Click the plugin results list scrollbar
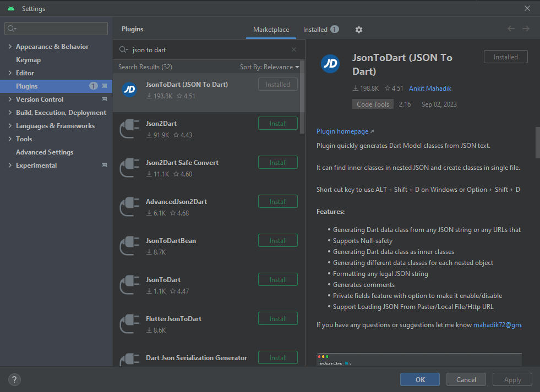The image size is (540, 392). pyautogui.click(x=302, y=97)
